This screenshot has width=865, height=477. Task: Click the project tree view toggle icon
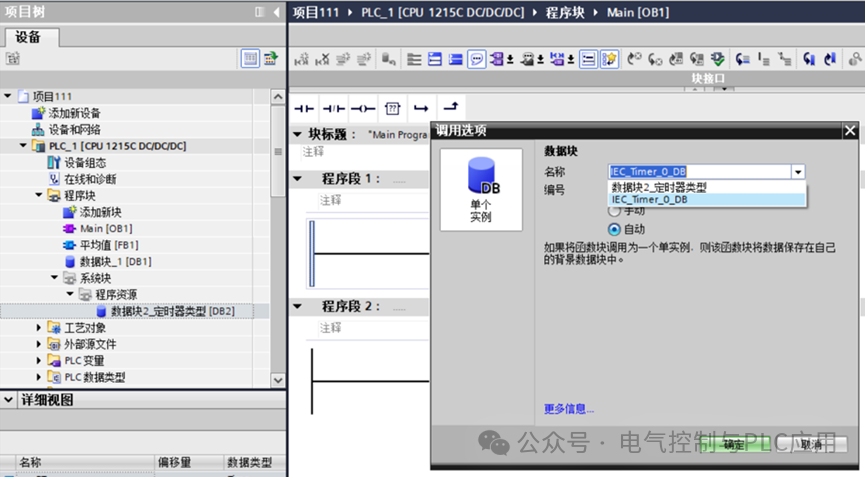pyautogui.click(x=250, y=58)
